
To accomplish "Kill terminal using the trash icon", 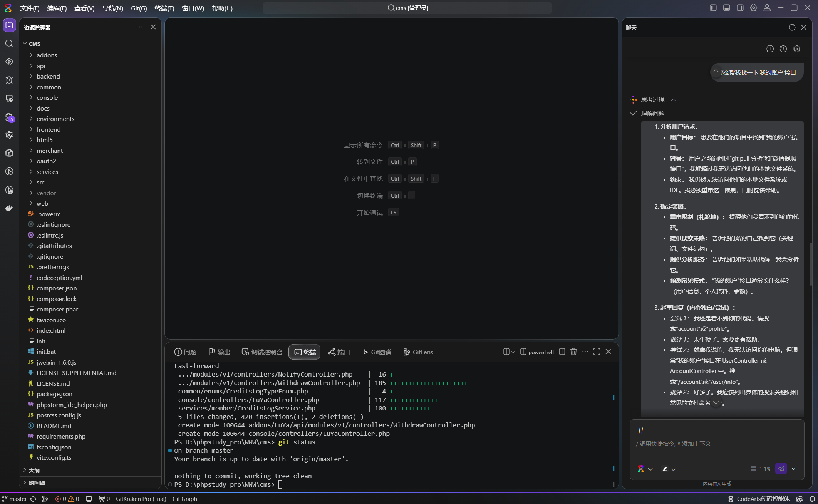I will 573,352.
